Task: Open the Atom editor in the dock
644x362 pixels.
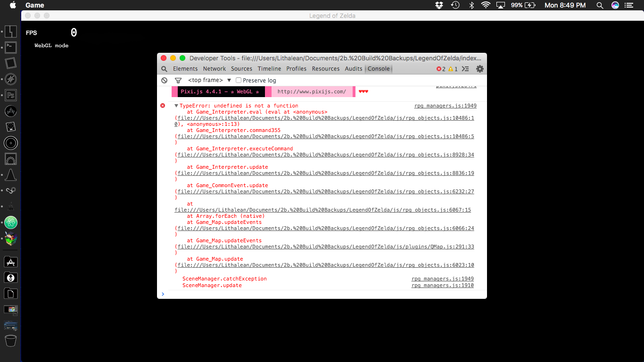Action: click(x=11, y=222)
